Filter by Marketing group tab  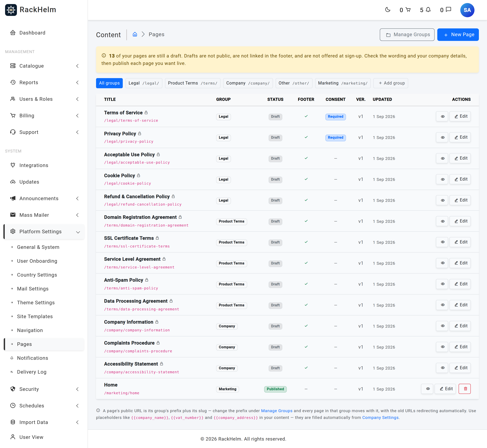(343, 83)
